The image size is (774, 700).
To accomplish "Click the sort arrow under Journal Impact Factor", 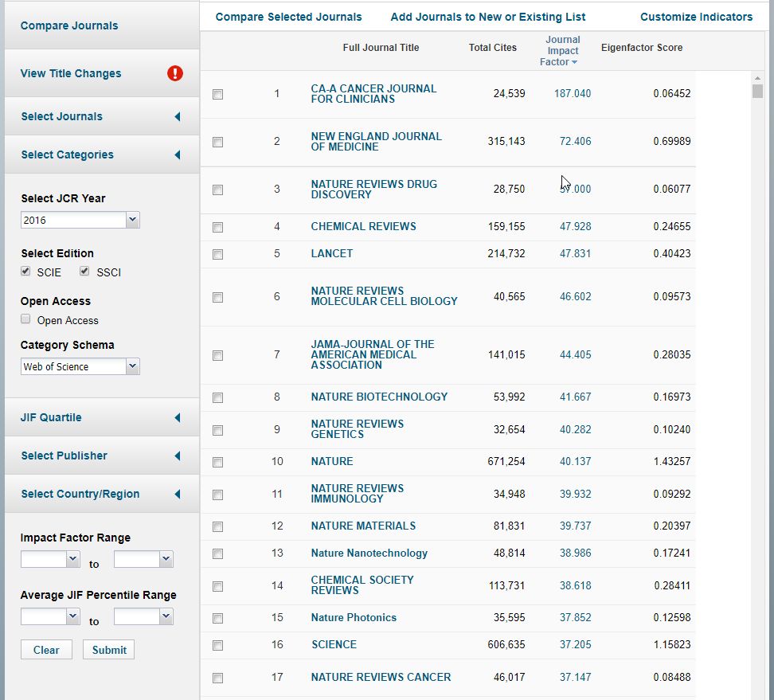I will tap(574, 62).
